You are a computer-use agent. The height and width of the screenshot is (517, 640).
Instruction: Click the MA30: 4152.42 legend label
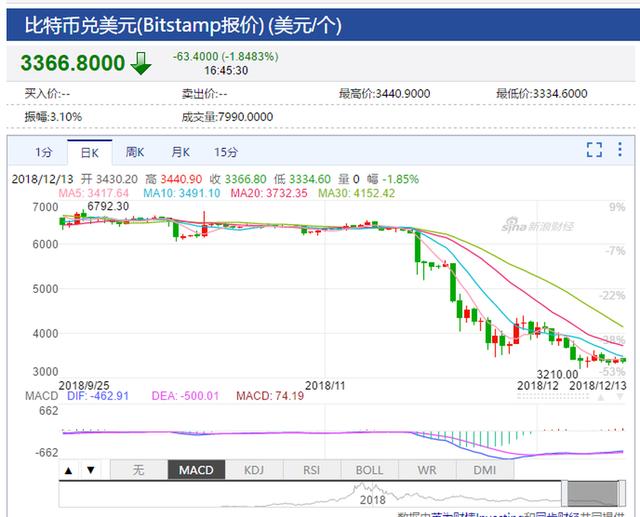pyautogui.click(x=356, y=193)
